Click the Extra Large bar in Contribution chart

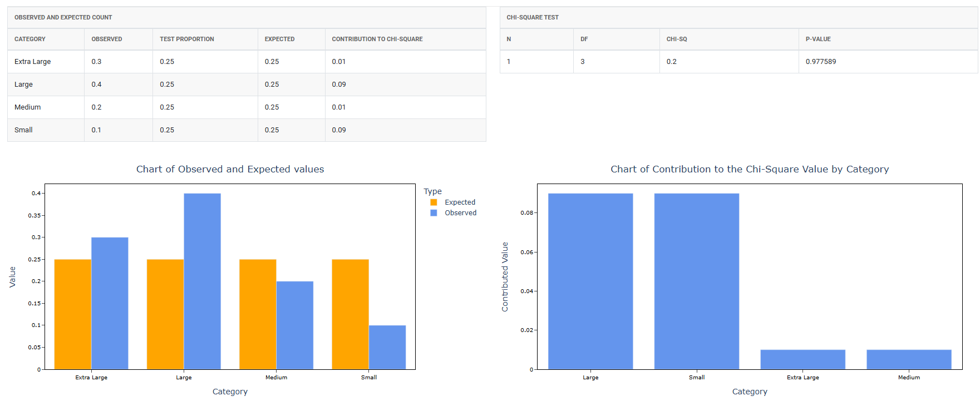click(802, 359)
